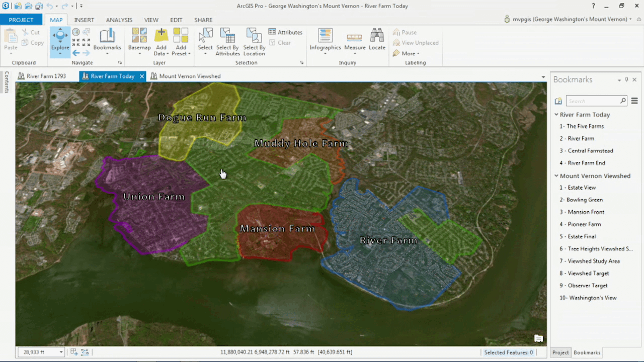Click the New Bookmark icon in Bookmarks pane
Viewport: 644px width, 362px height.
point(558,101)
